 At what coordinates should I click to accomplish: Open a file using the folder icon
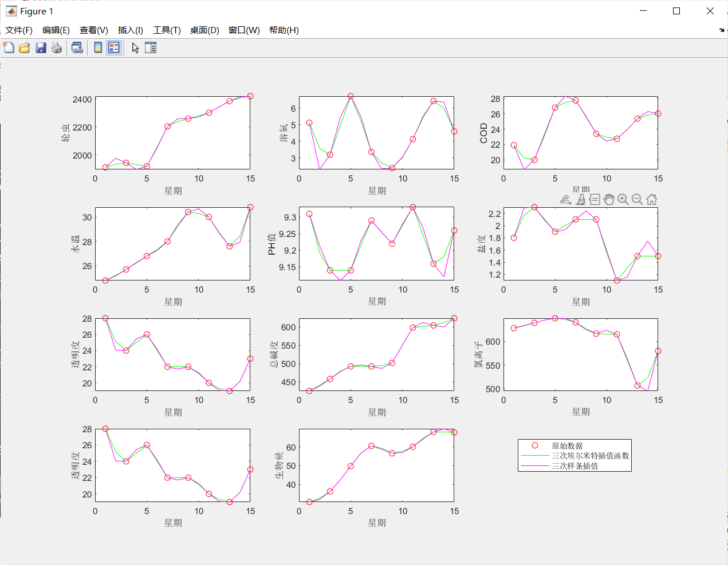[x=24, y=48]
